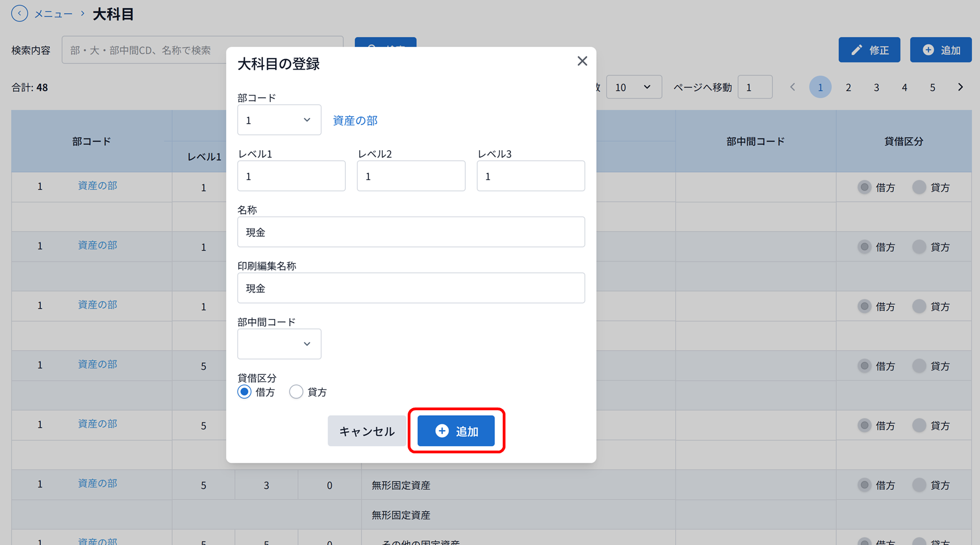Click the 部中間コード column header

(755, 141)
